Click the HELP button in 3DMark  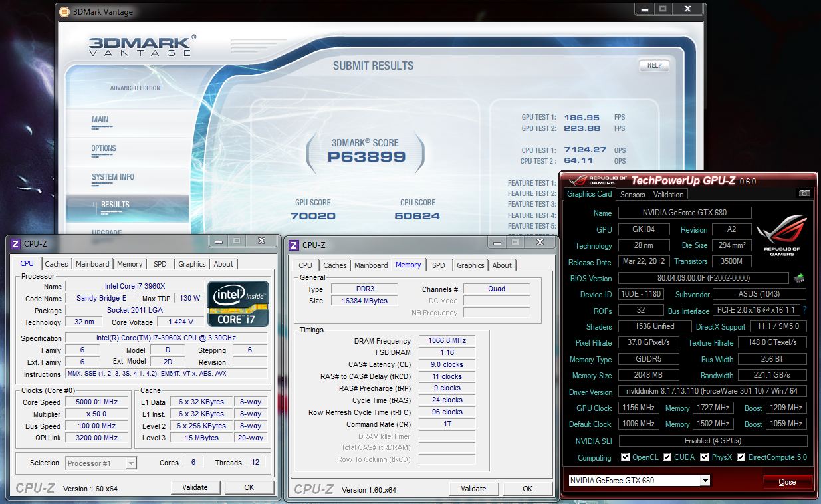click(x=654, y=65)
